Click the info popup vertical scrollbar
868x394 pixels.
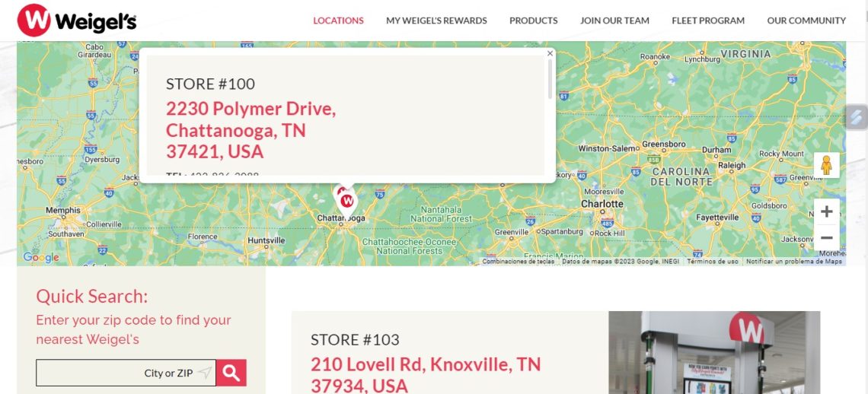pyautogui.click(x=550, y=78)
